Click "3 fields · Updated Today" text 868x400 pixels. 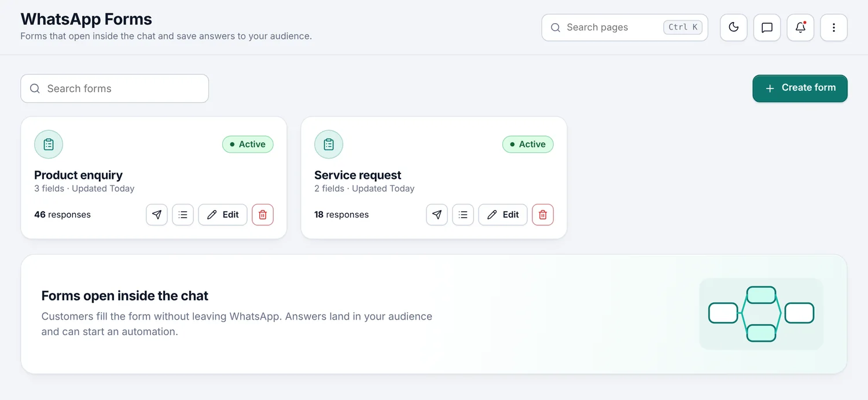(x=84, y=189)
